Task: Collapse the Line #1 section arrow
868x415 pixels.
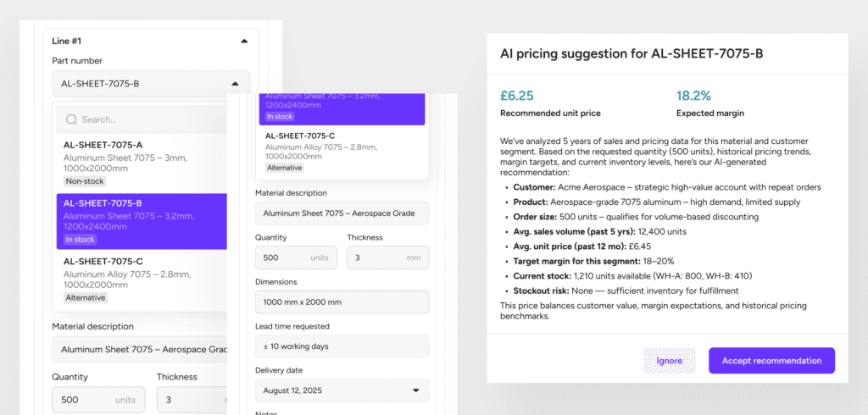Action: tap(244, 41)
